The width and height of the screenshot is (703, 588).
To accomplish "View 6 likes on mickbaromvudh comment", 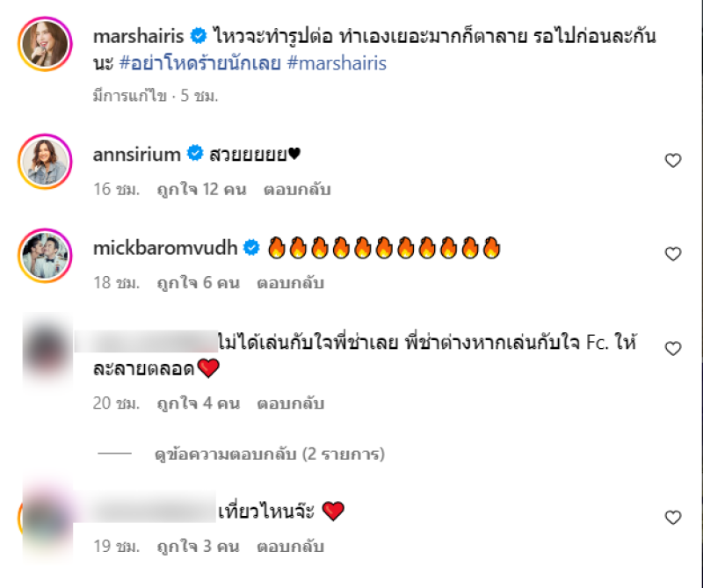I will click(x=199, y=283).
